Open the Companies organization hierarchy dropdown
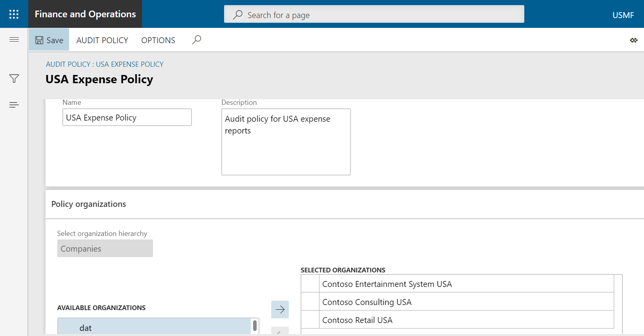The width and height of the screenshot is (644, 336). (x=105, y=248)
